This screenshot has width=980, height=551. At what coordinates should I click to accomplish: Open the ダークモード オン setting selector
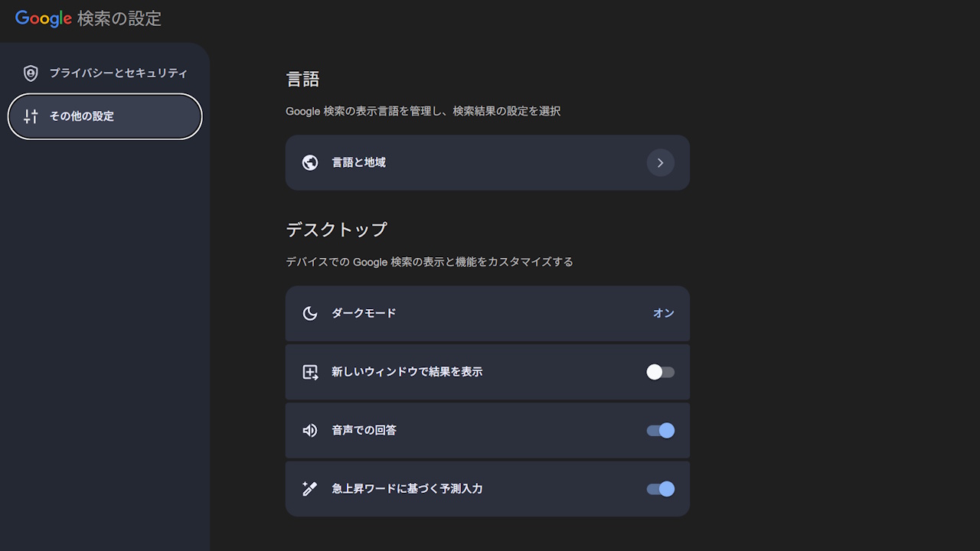click(663, 313)
